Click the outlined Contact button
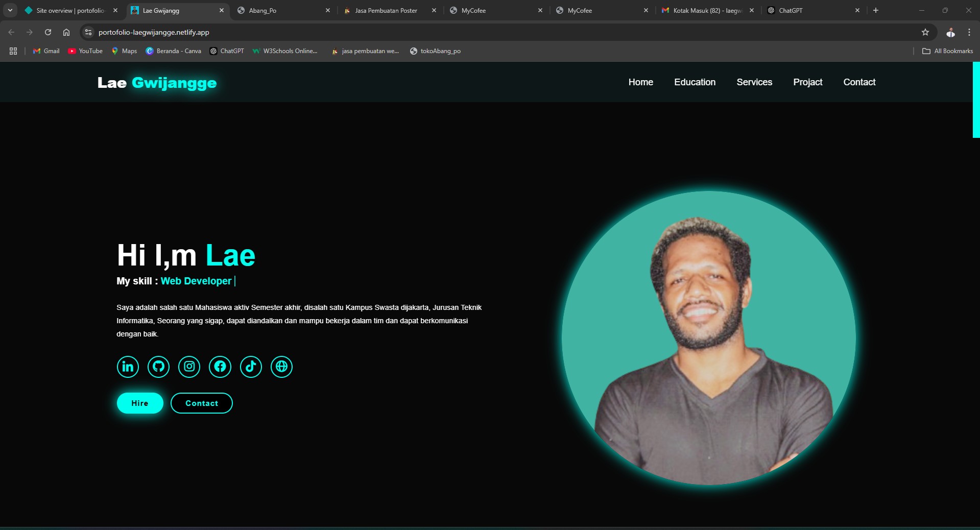Viewport: 980px width, 530px height. pyautogui.click(x=201, y=403)
